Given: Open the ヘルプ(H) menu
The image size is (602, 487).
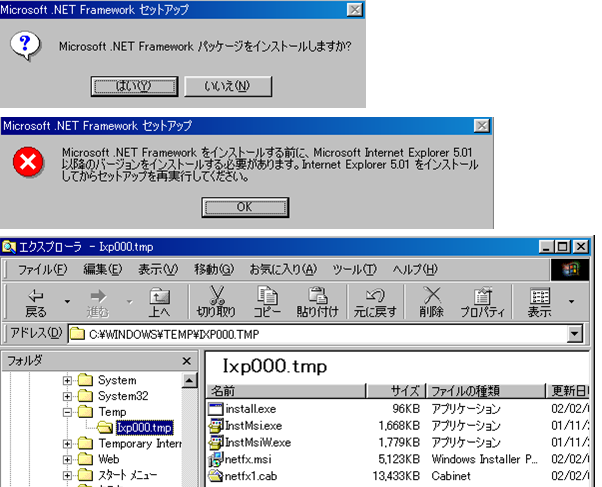Looking at the screenshot, I should coord(415,270).
